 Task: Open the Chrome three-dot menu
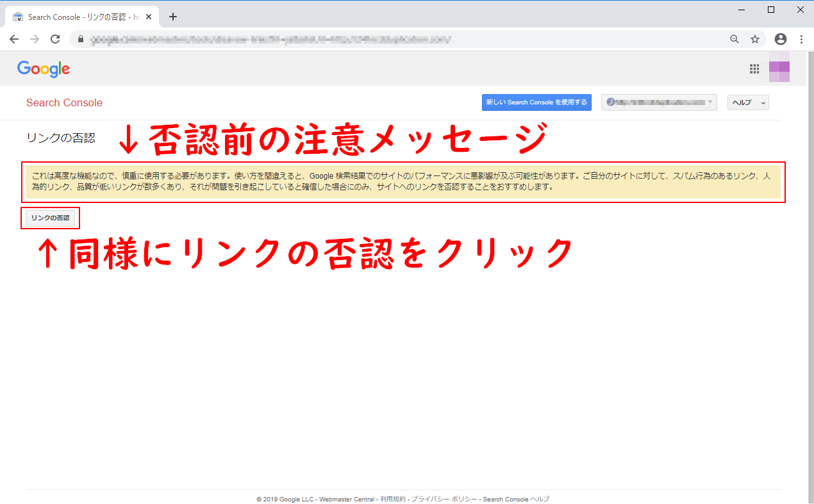tap(801, 39)
